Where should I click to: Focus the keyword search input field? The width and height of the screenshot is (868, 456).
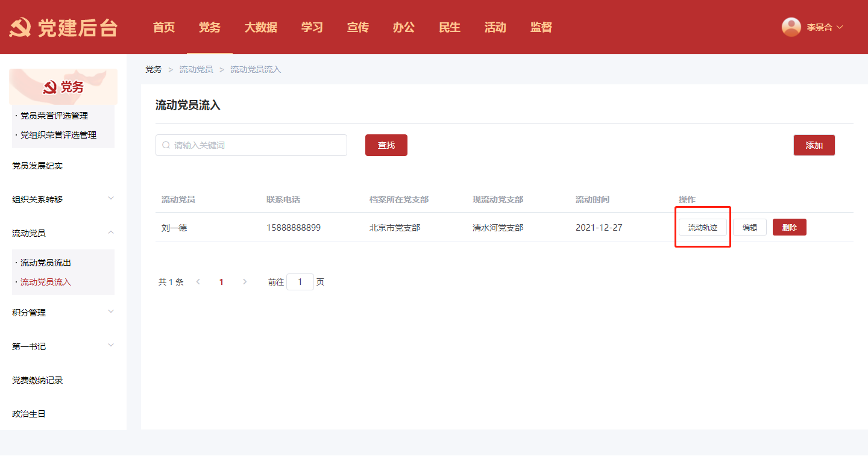point(256,145)
